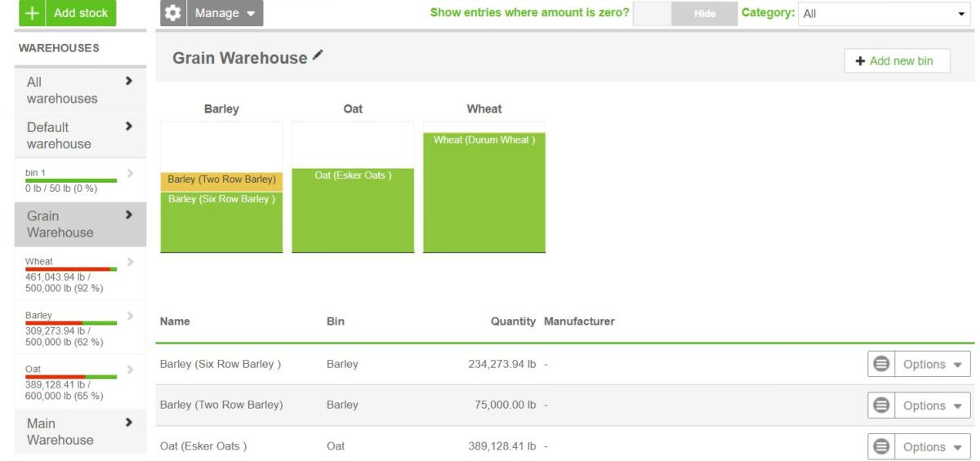The image size is (980, 461).
Task: Click the chevron arrow next to Wheat bin
Action: pyautogui.click(x=130, y=262)
